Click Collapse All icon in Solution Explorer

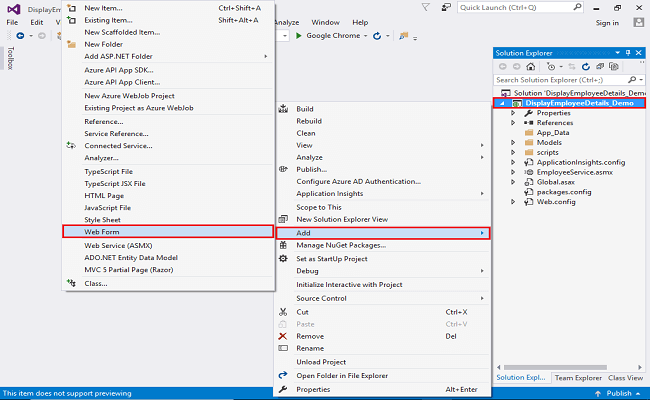pyautogui.click(x=600, y=66)
